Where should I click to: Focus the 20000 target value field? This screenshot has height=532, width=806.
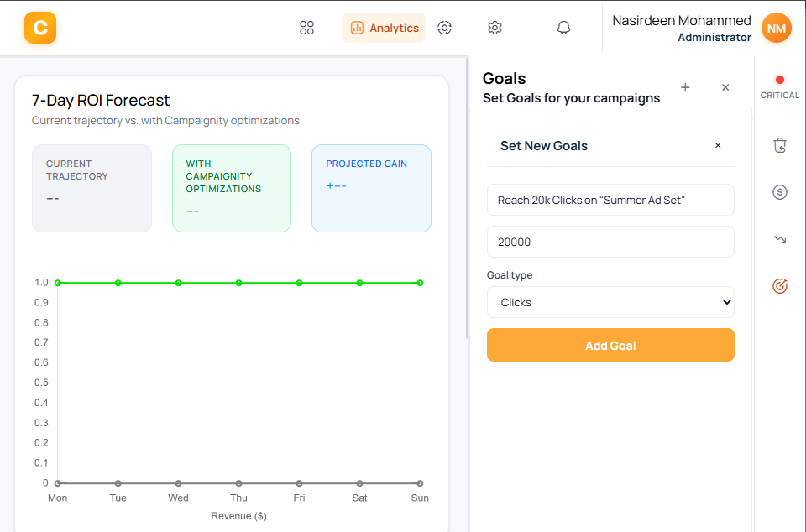click(x=610, y=242)
